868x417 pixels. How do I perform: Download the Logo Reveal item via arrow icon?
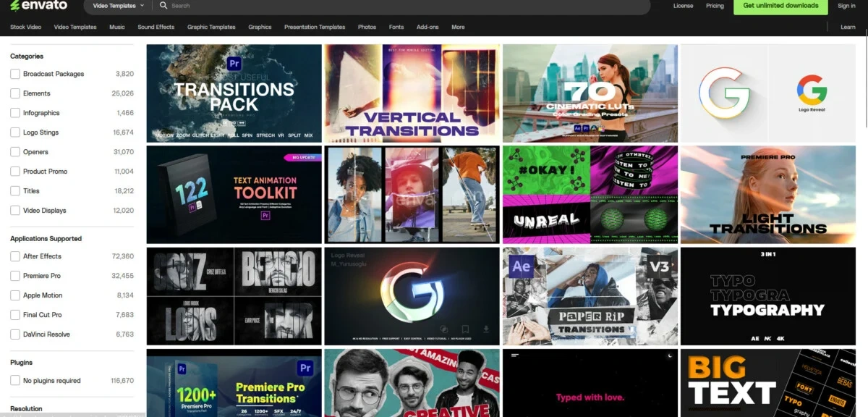pyautogui.click(x=486, y=329)
